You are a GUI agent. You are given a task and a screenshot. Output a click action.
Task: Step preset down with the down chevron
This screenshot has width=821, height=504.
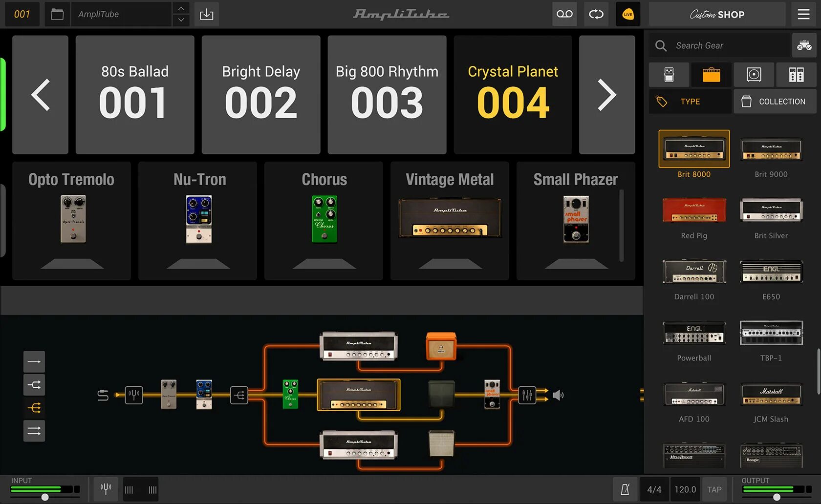tap(181, 20)
